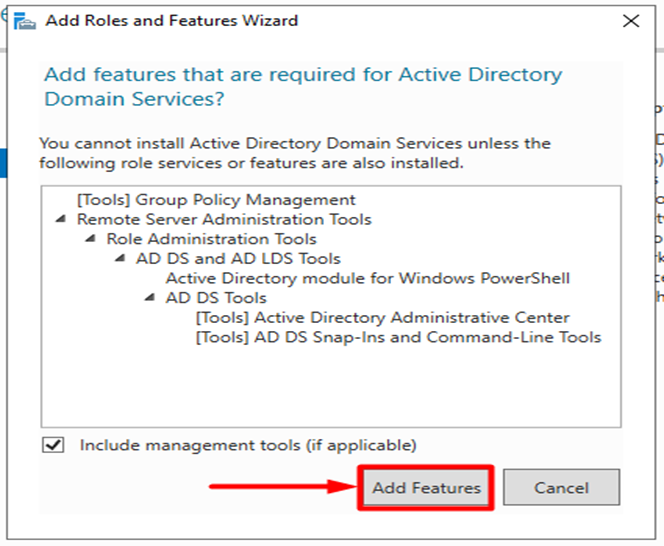The width and height of the screenshot is (664, 546).
Task: Collapse the Role Administration Tools node arrow
Action: 93,239
